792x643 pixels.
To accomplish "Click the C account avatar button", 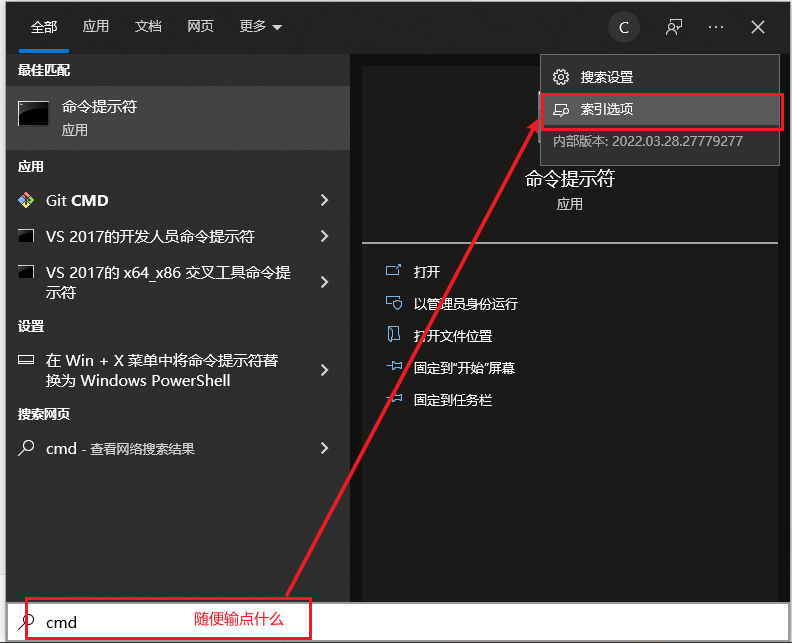I will (624, 27).
